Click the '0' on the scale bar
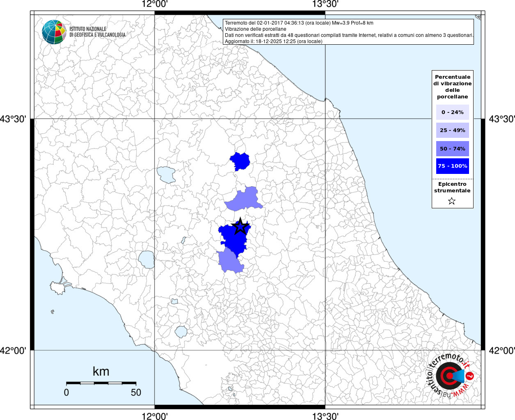515x420 pixels. [x=66, y=393]
